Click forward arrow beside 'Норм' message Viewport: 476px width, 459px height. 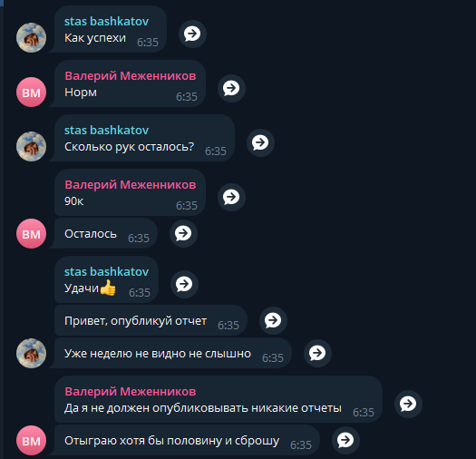pos(231,88)
